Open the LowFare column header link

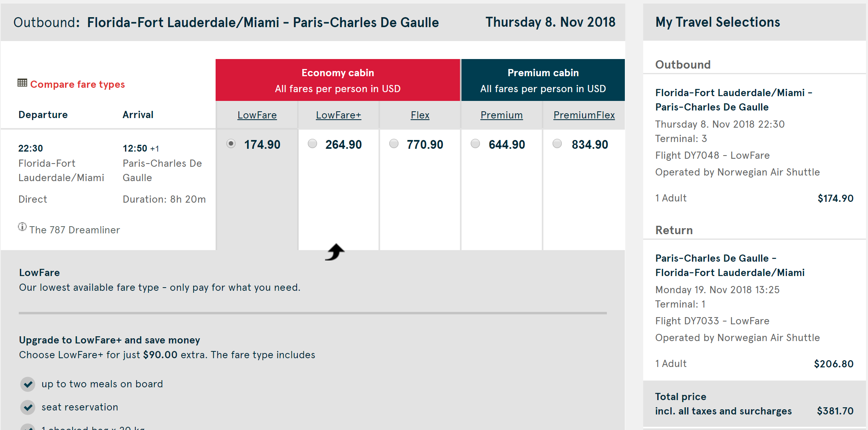coord(257,115)
